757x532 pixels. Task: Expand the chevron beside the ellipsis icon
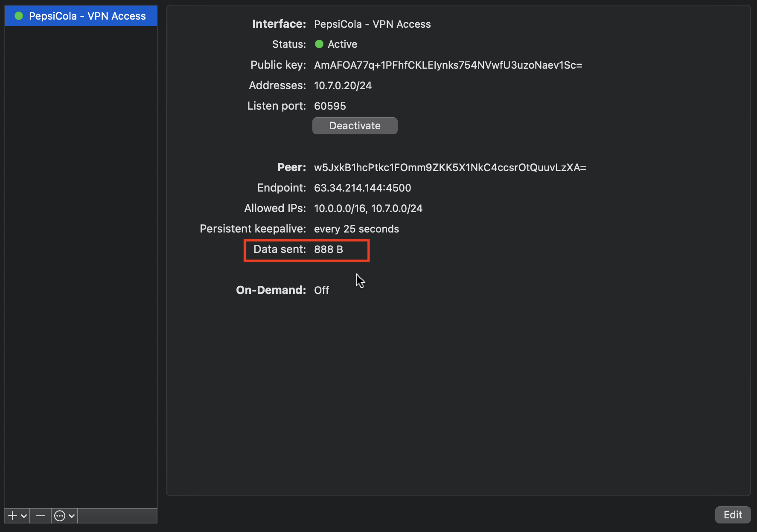(72, 516)
